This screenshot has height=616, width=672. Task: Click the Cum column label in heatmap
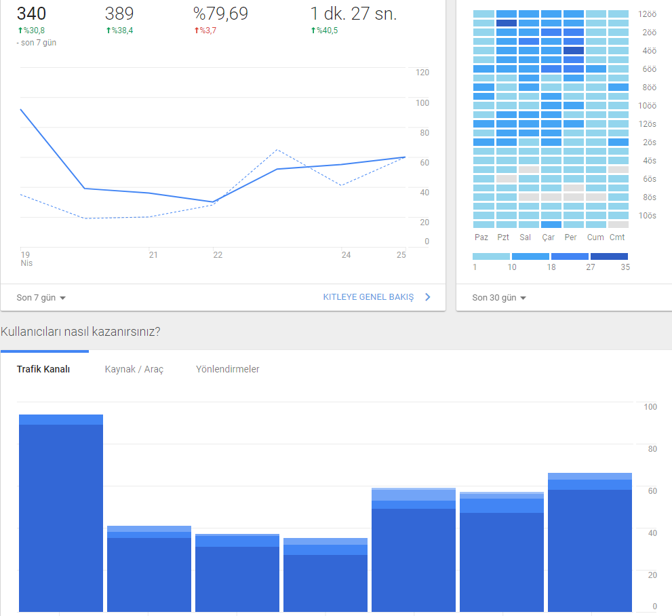click(x=595, y=237)
